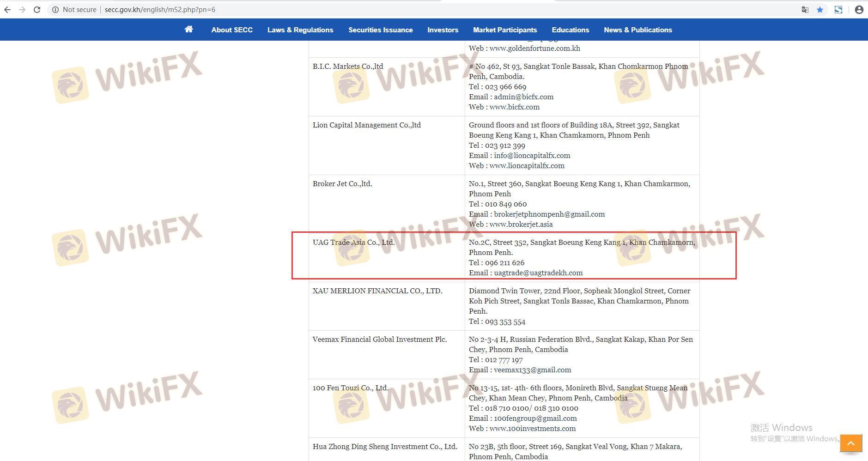Click the translate page icon
Screen dimensions: 868x461
pyautogui.click(x=805, y=10)
